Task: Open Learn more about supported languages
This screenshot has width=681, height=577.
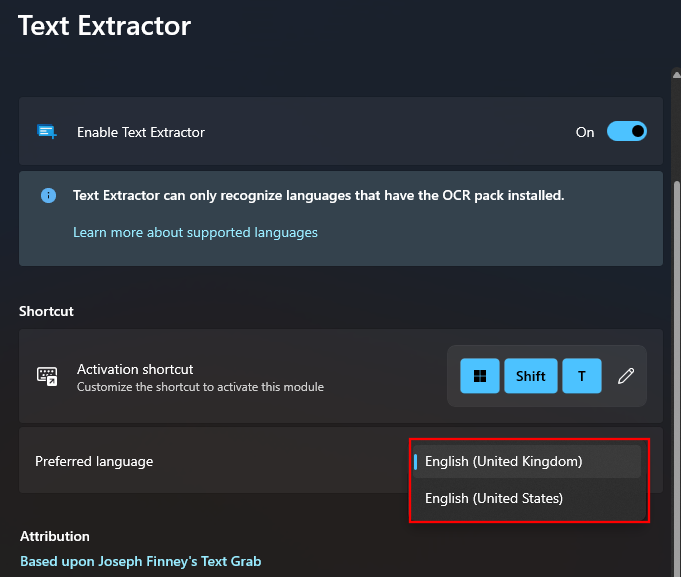Action: [195, 232]
